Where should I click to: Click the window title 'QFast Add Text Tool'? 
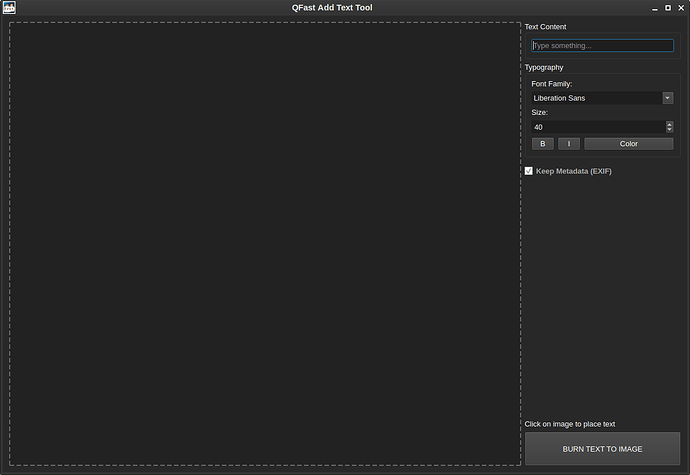coord(345,8)
